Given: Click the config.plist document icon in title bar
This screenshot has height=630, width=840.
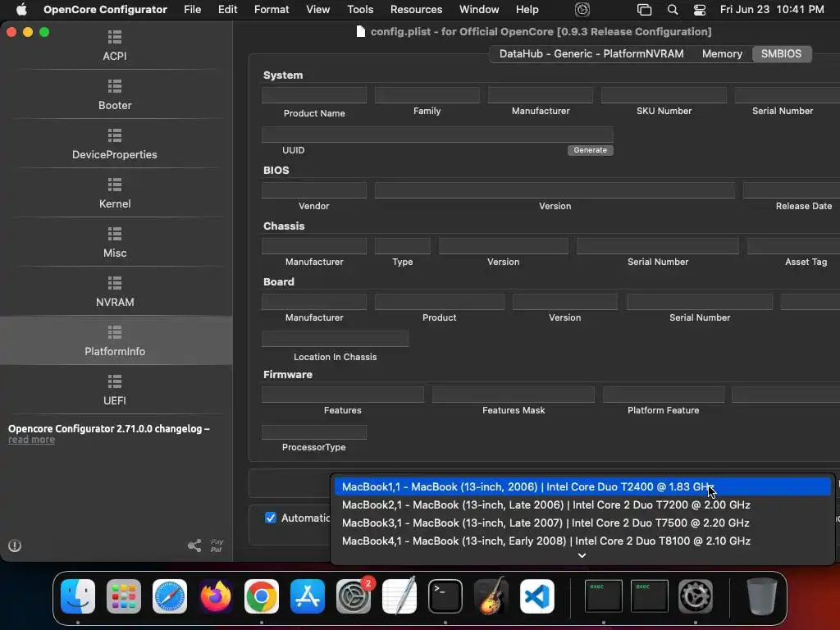Looking at the screenshot, I should pyautogui.click(x=361, y=32).
